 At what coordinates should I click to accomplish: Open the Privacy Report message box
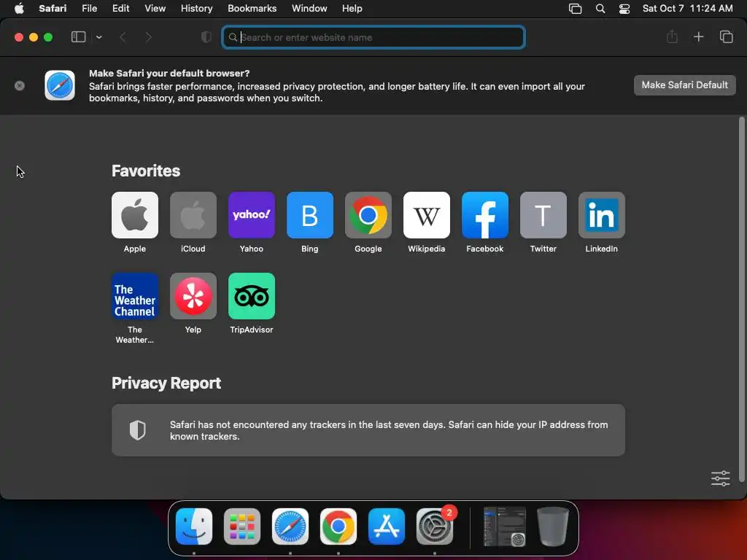[x=368, y=430]
